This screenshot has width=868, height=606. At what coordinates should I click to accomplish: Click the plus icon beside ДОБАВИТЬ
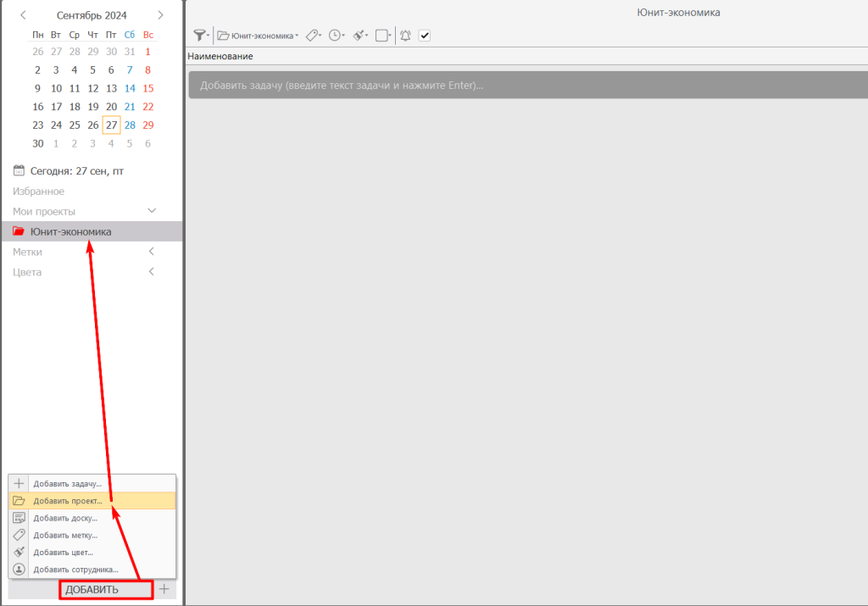[x=164, y=589]
